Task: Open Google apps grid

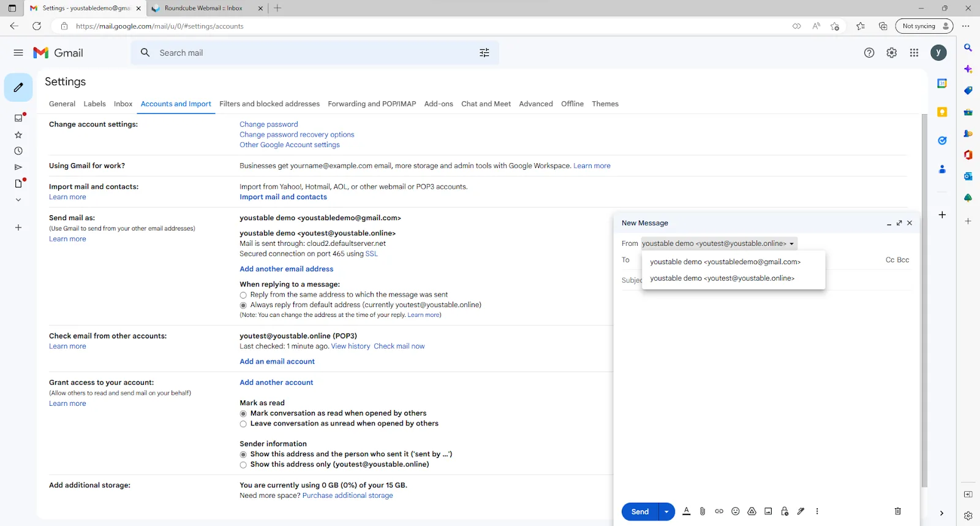Action: click(914, 53)
